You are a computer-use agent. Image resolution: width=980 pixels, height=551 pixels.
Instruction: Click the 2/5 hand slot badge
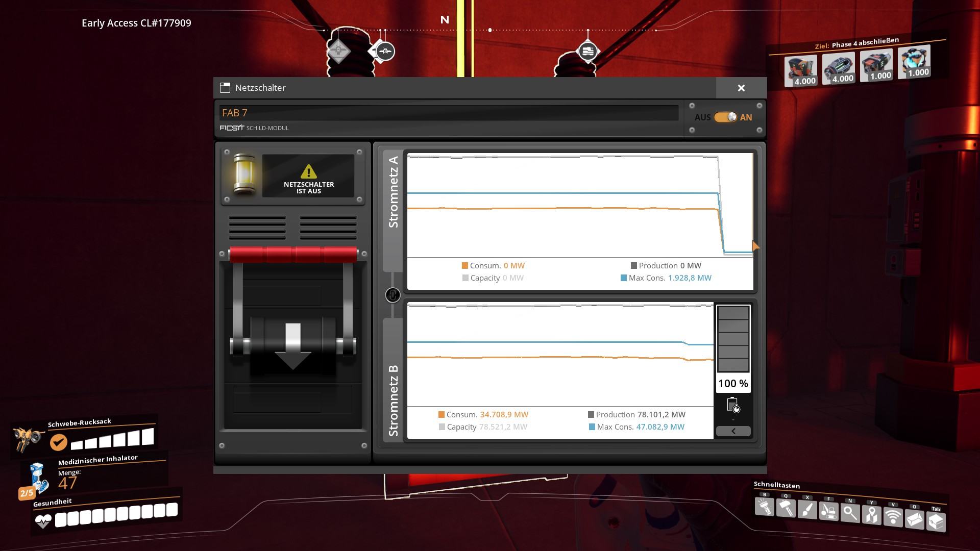point(27,493)
